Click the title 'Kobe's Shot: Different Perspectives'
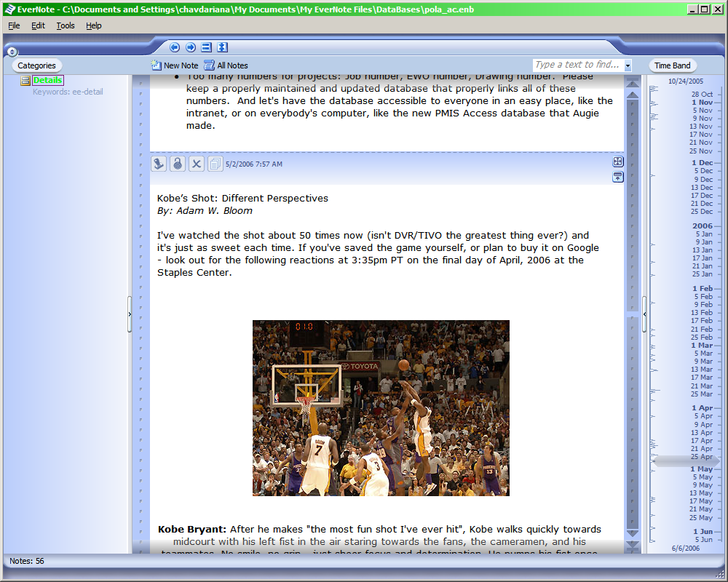 (x=242, y=198)
